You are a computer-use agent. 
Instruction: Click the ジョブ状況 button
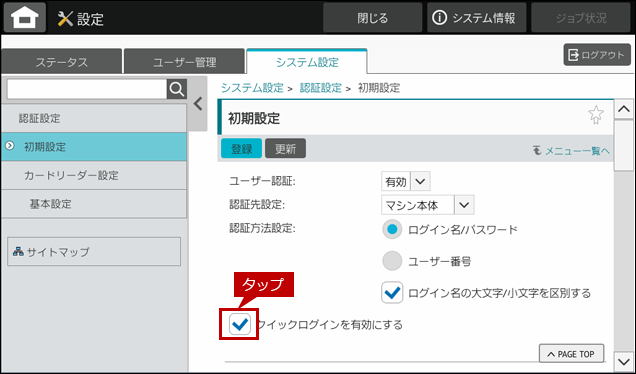[x=581, y=18]
